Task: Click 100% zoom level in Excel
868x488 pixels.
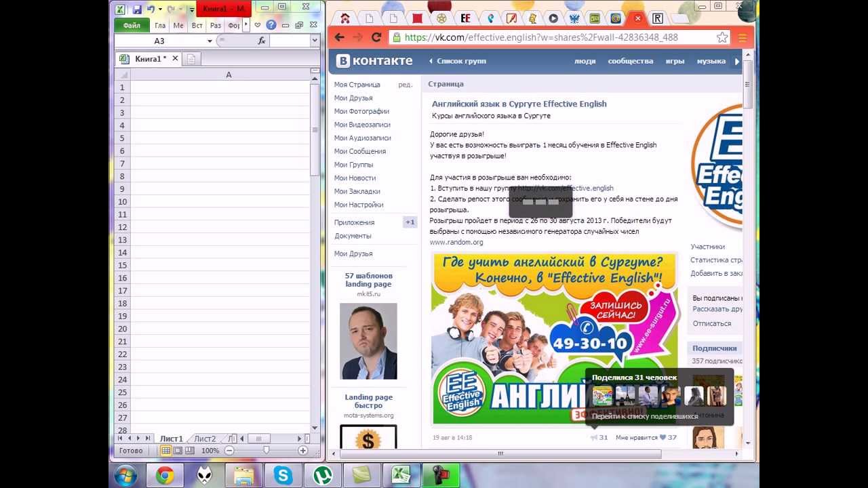Action: [210, 451]
